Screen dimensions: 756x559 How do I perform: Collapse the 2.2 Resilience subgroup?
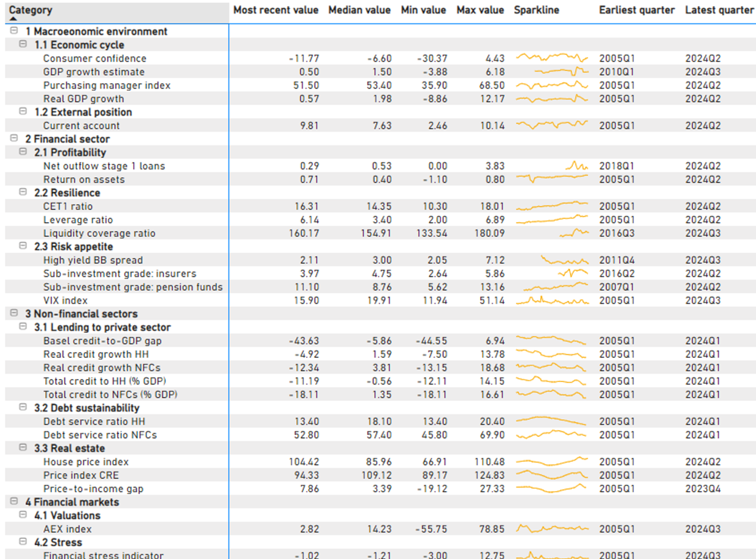pos(23,192)
